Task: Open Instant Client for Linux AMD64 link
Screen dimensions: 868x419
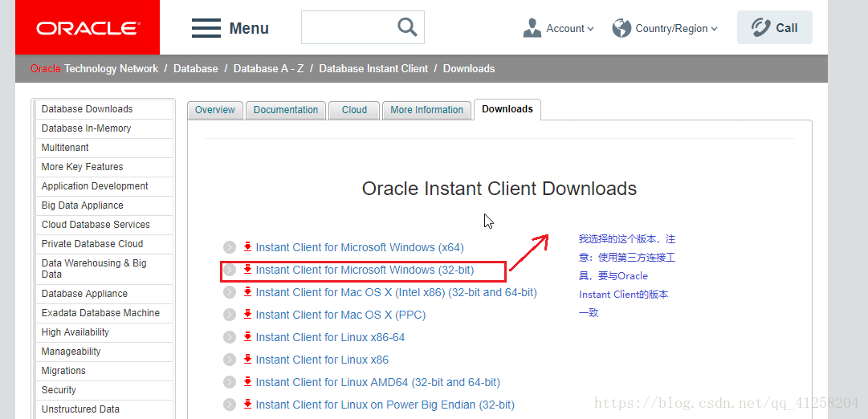Action: (378, 382)
